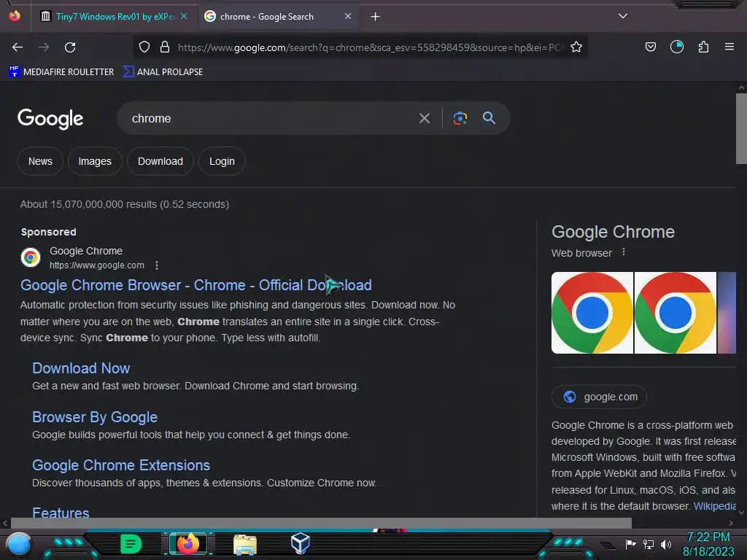Open tracking protection shield info
Screen dimensions: 747x560
(144, 47)
